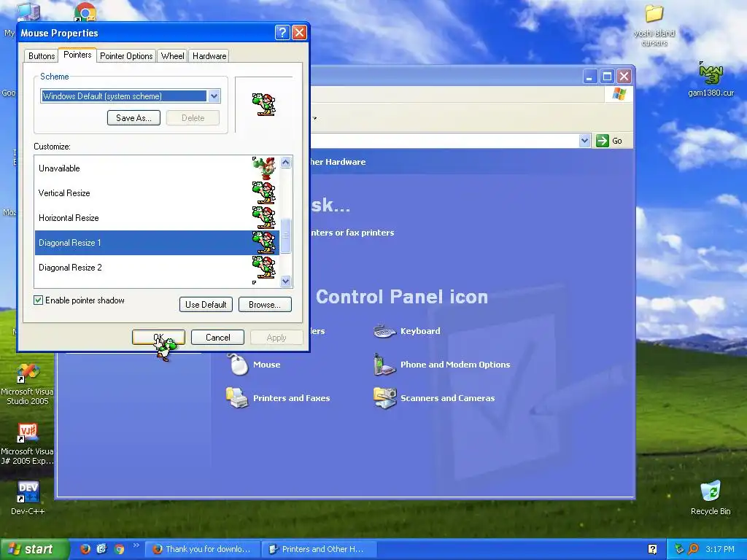Click the 3:17 PM taskbar clock
This screenshot has height=560, width=747.
[x=720, y=549]
